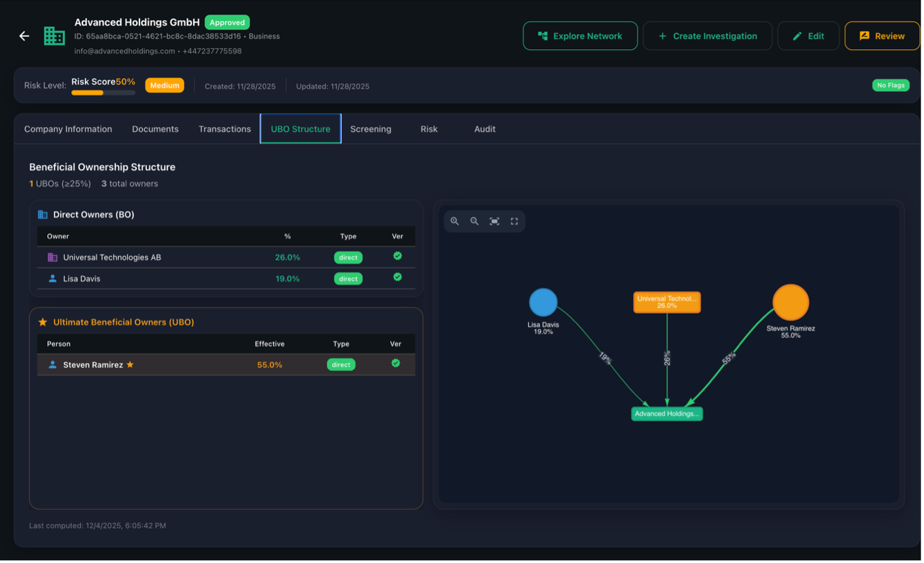Click the Edit button in the header
This screenshot has width=924, height=563.
click(808, 36)
